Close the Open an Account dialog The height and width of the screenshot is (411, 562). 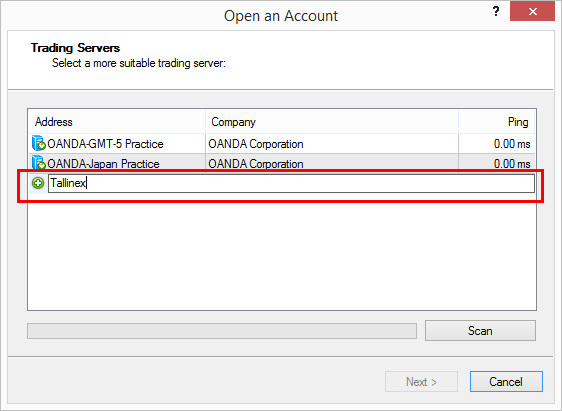(x=532, y=11)
